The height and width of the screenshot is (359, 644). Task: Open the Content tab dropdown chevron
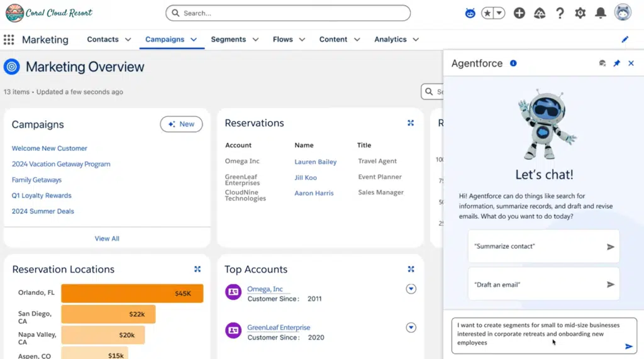pos(357,40)
